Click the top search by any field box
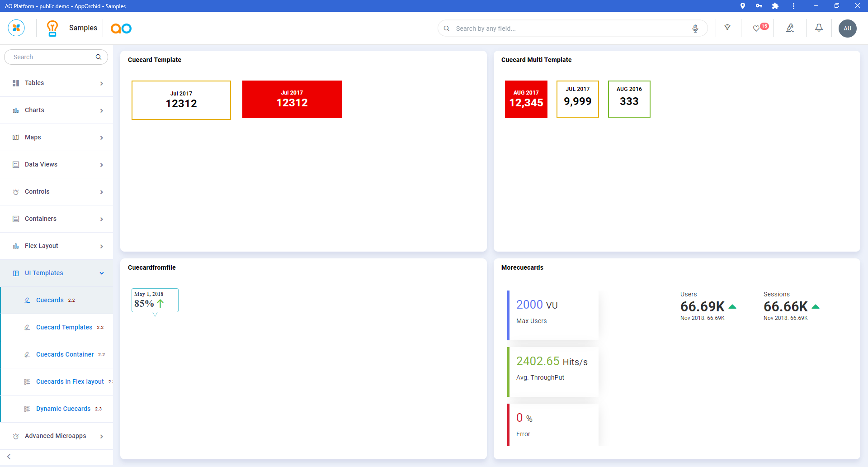The height and width of the screenshot is (467, 868). pos(570,29)
